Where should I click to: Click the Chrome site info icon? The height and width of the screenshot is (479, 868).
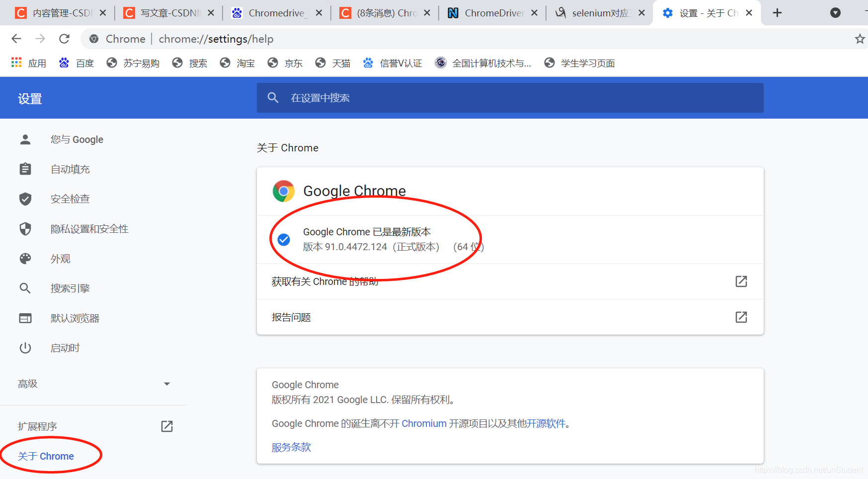click(x=94, y=39)
